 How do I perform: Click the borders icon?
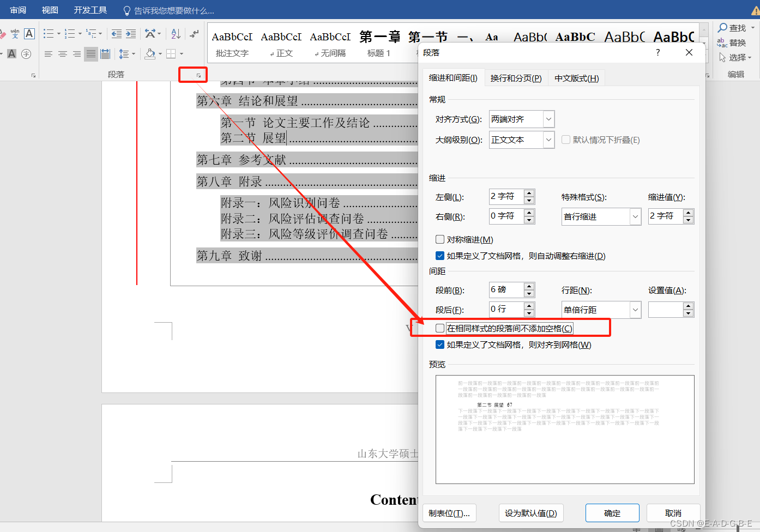(171, 53)
